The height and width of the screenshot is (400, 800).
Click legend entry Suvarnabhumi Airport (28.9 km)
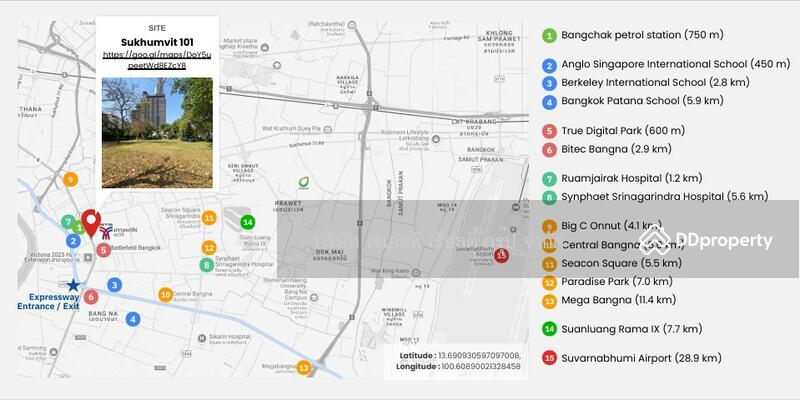click(x=641, y=358)
